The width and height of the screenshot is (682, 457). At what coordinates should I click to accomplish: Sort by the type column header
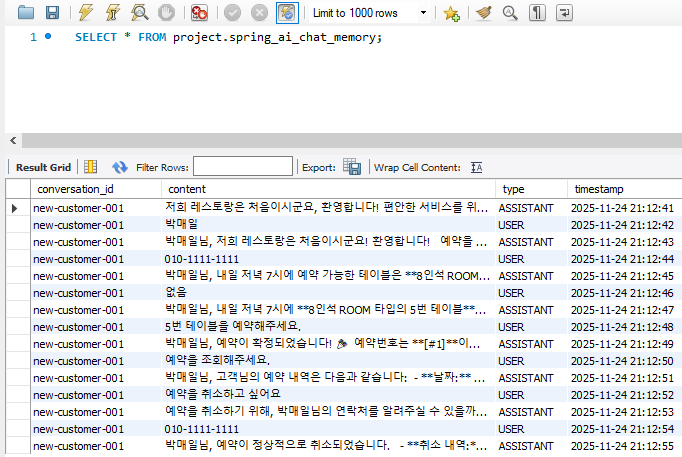[532, 189]
